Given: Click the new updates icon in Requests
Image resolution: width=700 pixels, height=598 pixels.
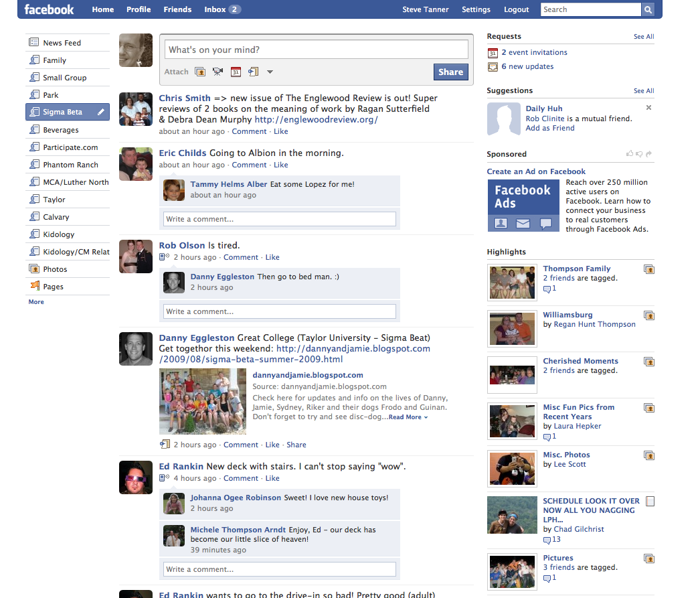Looking at the screenshot, I should [x=493, y=67].
